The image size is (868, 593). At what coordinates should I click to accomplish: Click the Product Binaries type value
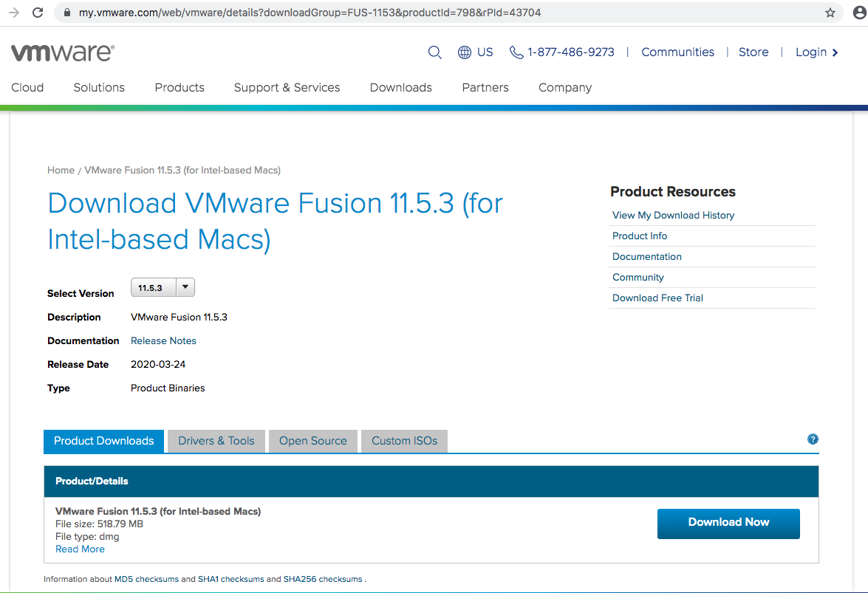tap(168, 388)
